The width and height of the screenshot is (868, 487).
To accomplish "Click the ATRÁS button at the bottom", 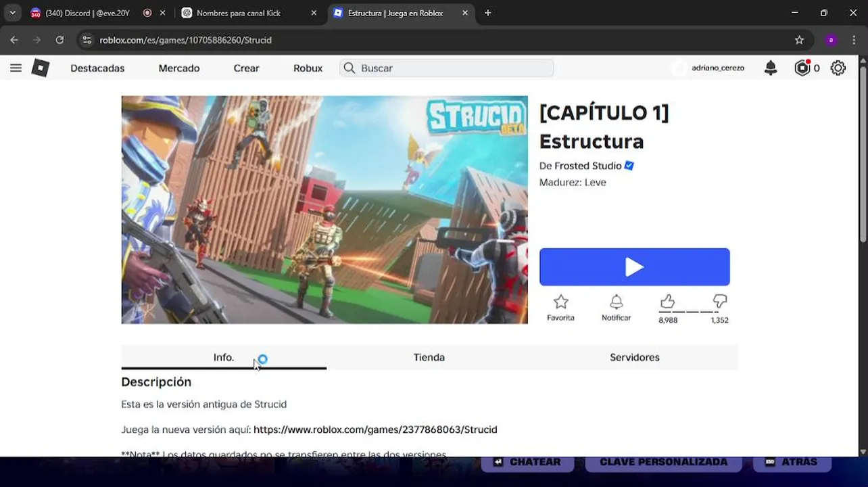I will 793,462.
